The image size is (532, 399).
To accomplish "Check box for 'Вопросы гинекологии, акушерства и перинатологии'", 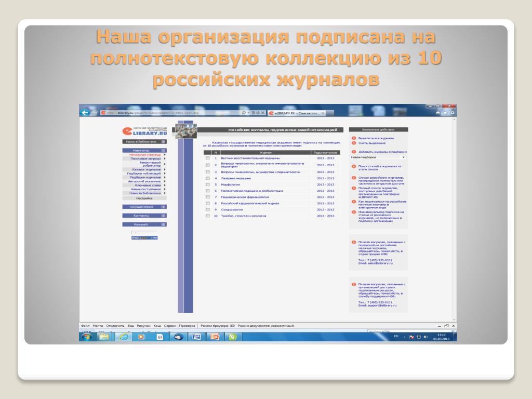I will coord(208,172).
